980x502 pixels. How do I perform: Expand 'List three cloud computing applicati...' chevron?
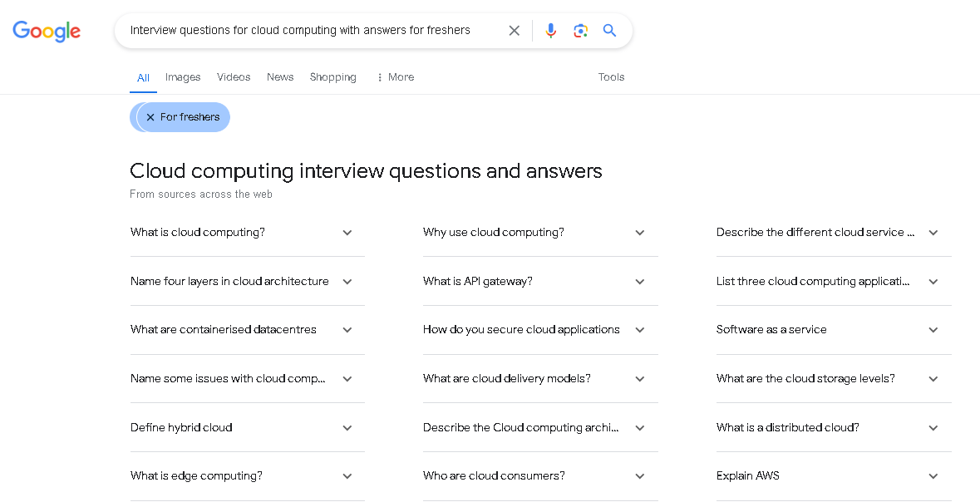[x=933, y=281]
